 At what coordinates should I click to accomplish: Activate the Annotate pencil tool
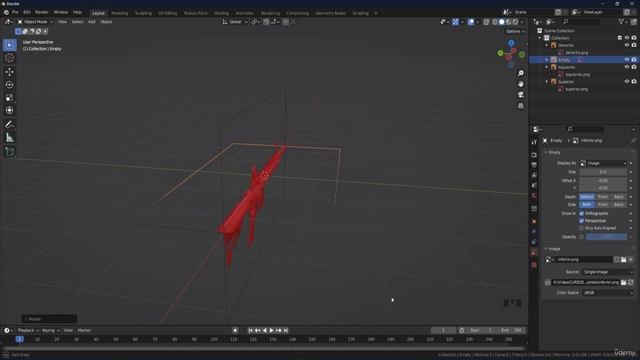10,124
